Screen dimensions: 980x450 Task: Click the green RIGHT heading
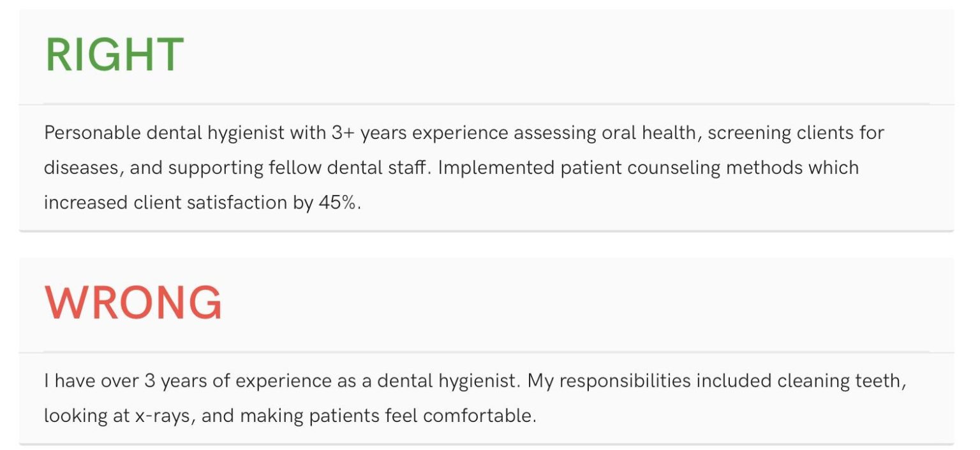coord(115,55)
